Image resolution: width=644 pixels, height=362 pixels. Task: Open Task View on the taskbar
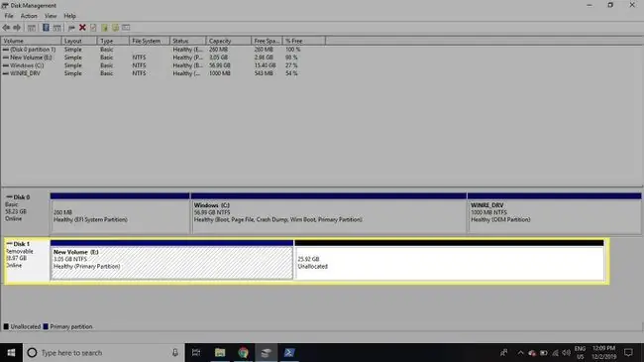196,352
